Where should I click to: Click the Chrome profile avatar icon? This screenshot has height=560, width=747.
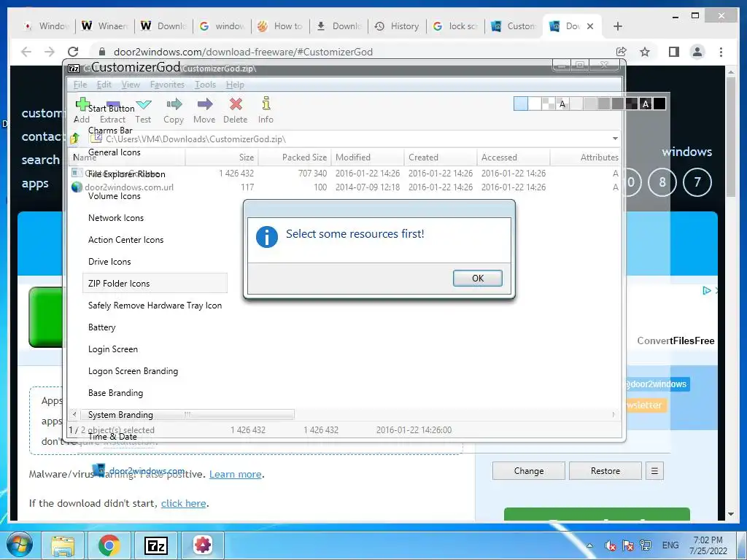697,52
